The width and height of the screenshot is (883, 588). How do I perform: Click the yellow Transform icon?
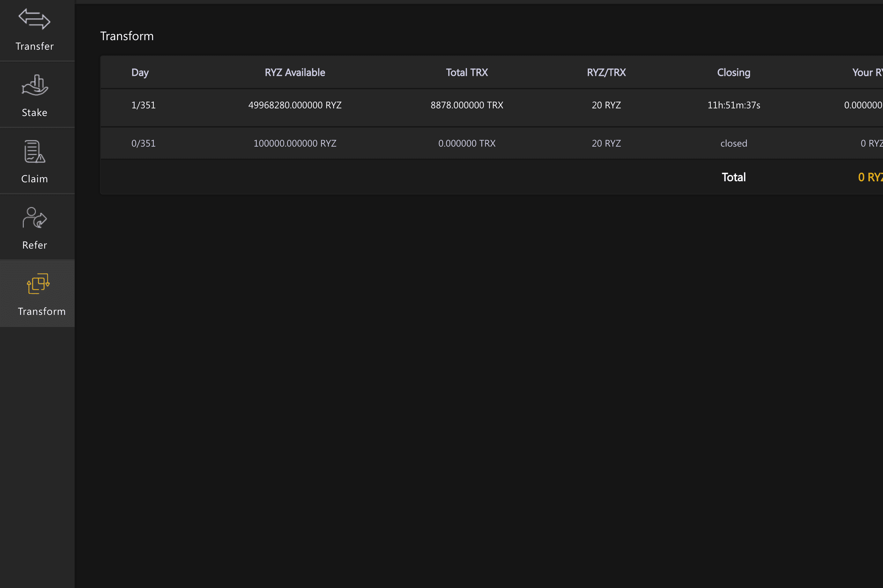(x=38, y=284)
